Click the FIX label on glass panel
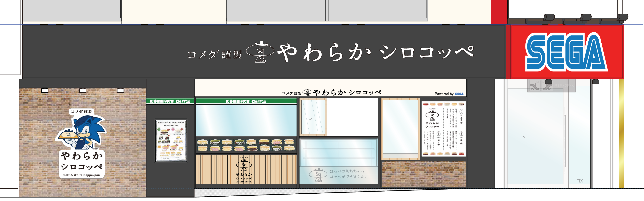The width and height of the screenshot is (644, 201). point(580,181)
